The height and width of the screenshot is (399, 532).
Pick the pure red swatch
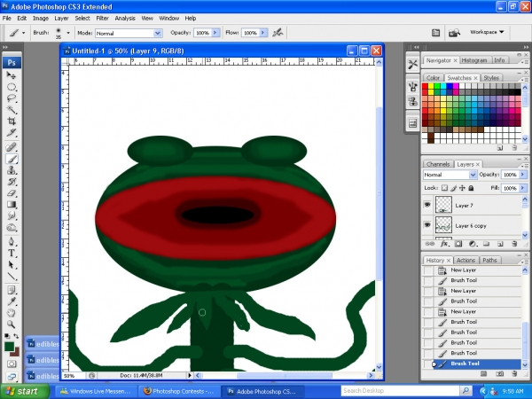(425, 86)
